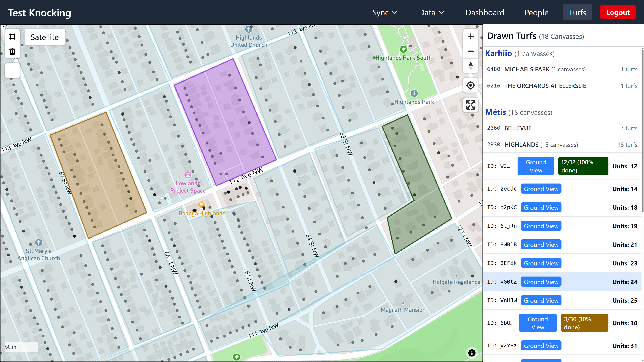Open the Data dropdown menu
Viewport: 644px width, 362px height.
431,13
